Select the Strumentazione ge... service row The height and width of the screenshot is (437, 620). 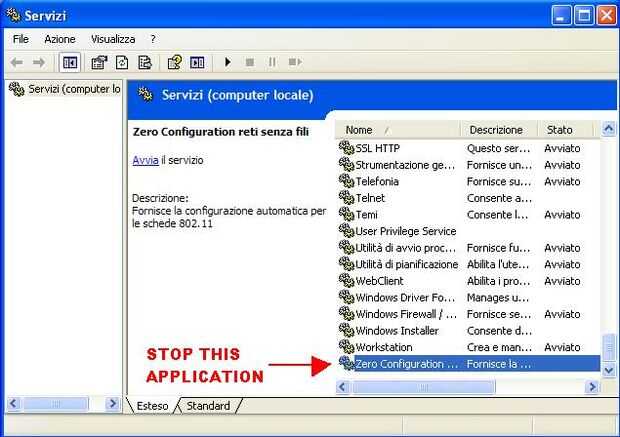468,165
